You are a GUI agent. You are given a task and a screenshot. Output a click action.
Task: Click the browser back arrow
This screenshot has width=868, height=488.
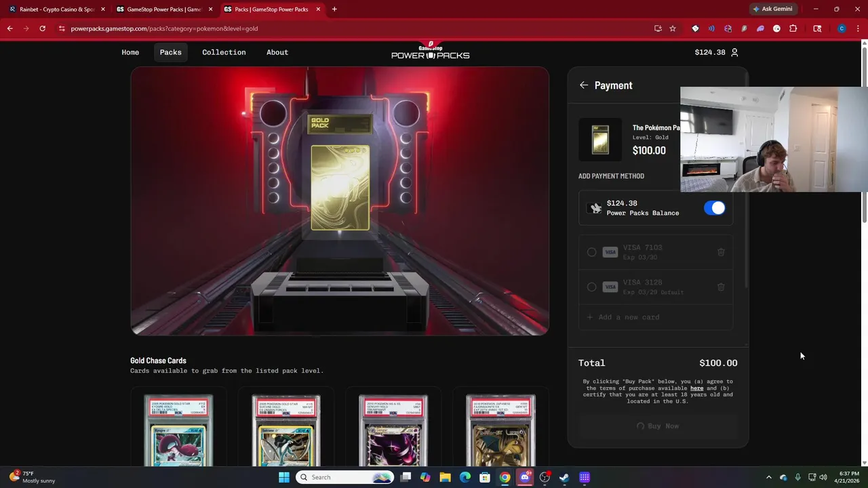(x=10, y=28)
